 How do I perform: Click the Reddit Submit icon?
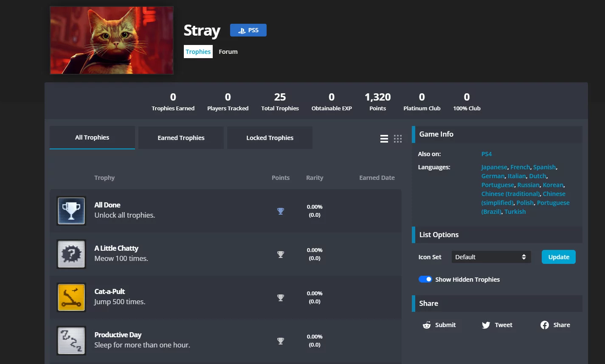coord(427,325)
